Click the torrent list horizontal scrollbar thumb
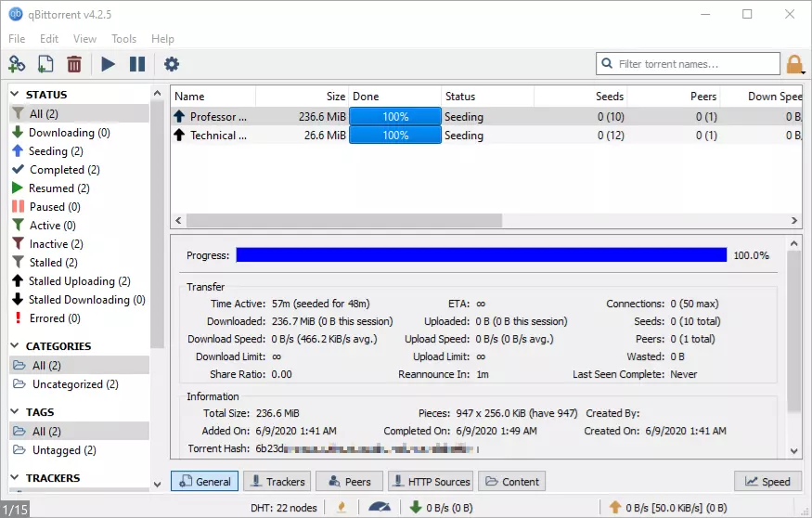The height and width of the screenshot is (518, 812). pos(344,221)
